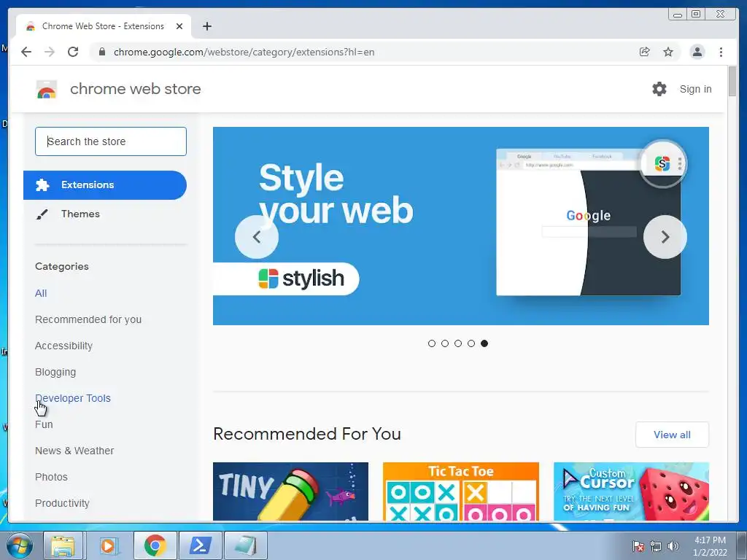The width and height of the screenshot is (747, 560).
Task: Advance to the next carousel banner
Action: click(x=665, y=237)
